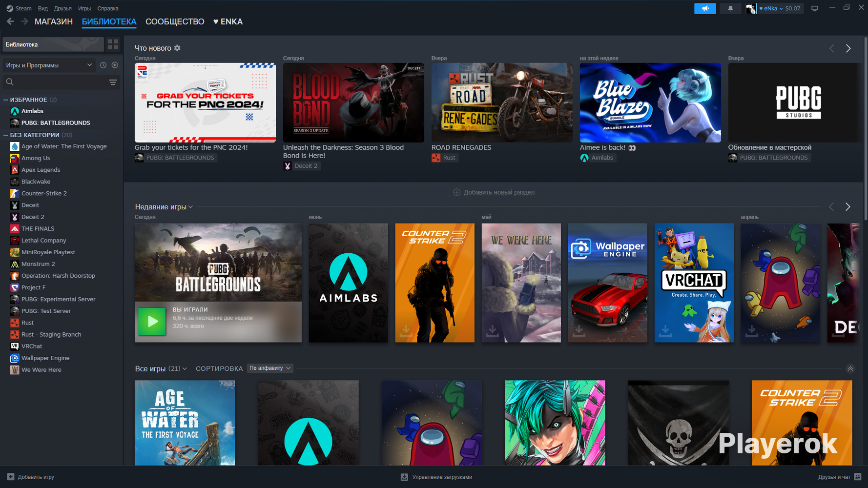The height and width of the screenshot is (488, 868).
Task: Click install icon on We Were Here cover
Action: click(492, 331)
